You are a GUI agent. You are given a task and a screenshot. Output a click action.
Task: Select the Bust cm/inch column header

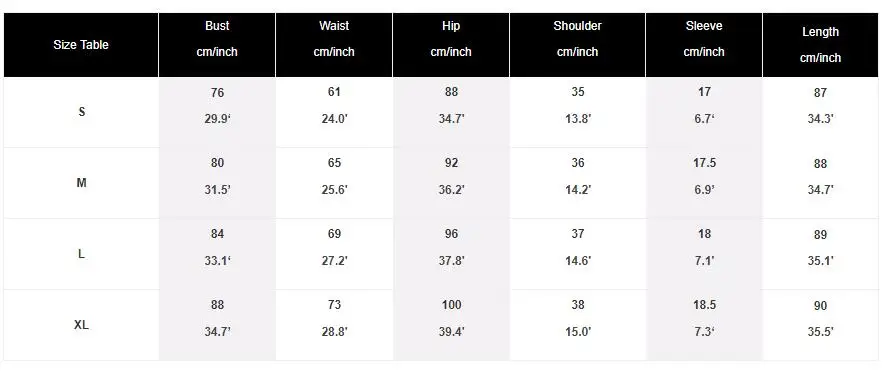(217, 45)
